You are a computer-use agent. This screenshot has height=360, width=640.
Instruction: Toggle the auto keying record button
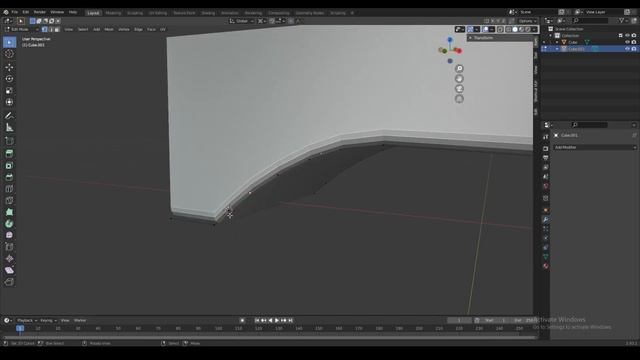pyautogui.click(x=242, y=320)
